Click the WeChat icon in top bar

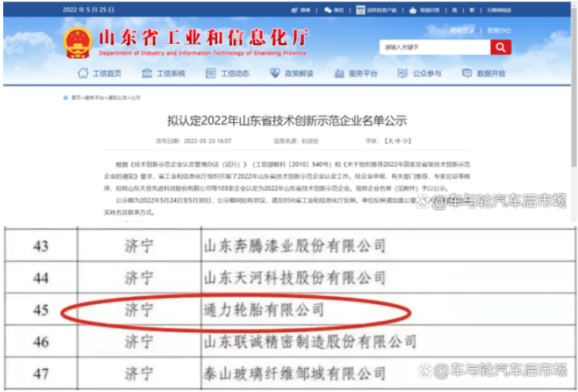327,10
